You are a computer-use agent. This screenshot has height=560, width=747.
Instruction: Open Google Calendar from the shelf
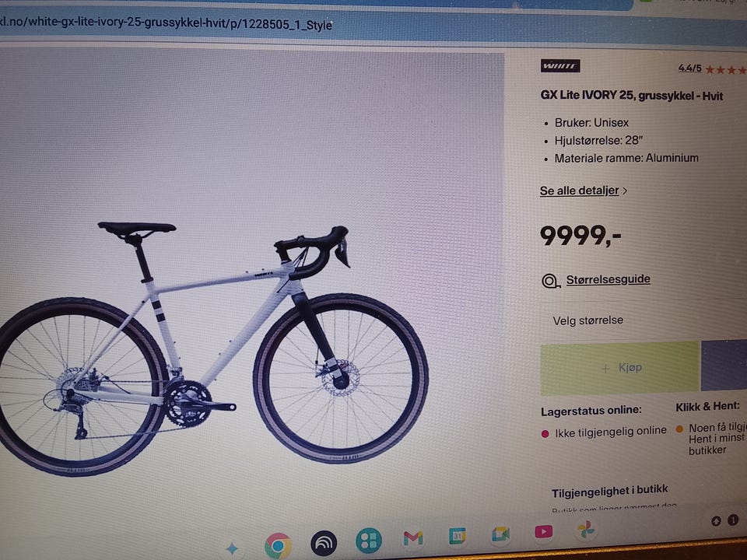(458, 536)
